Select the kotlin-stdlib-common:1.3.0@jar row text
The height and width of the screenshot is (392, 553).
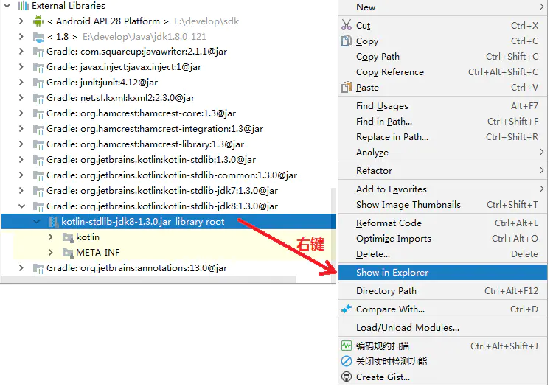[172, 175]
